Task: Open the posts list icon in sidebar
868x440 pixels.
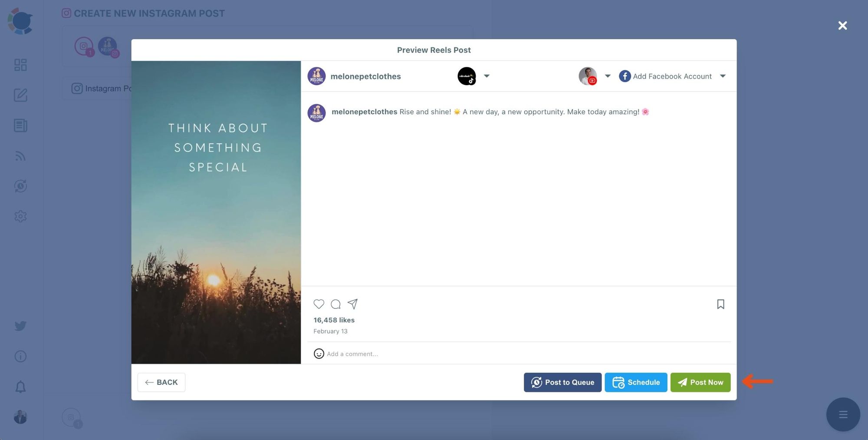Action: point(20,126)
